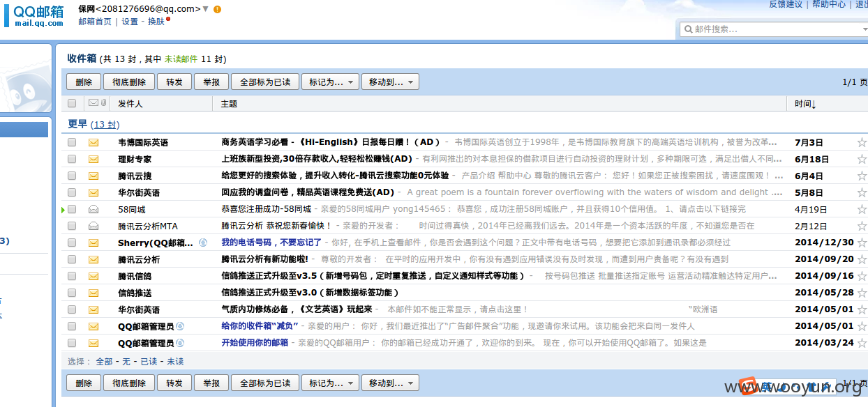This screenshot has width=868, height=407.
Task: Star the 腾讯信鸽 email dated 2014/09/16
Action: click(x=862, y=276)
